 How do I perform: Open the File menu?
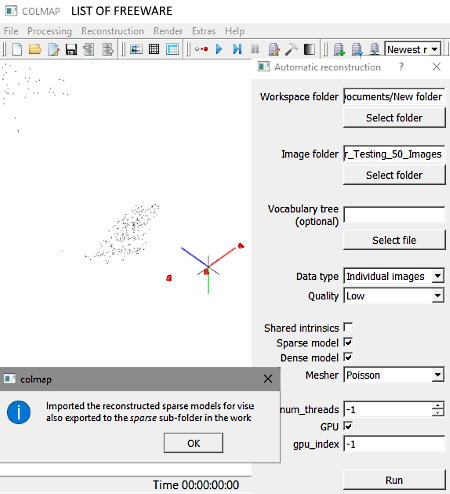tap(11, 31)
